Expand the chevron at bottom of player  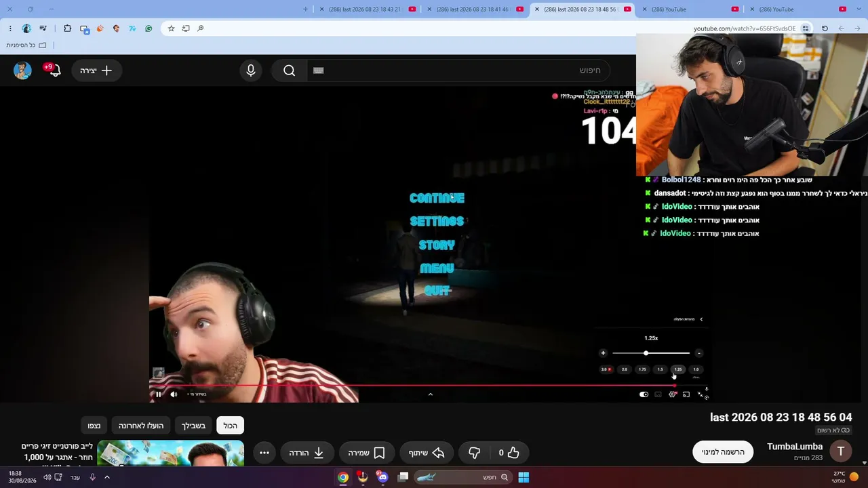point(430,394)
